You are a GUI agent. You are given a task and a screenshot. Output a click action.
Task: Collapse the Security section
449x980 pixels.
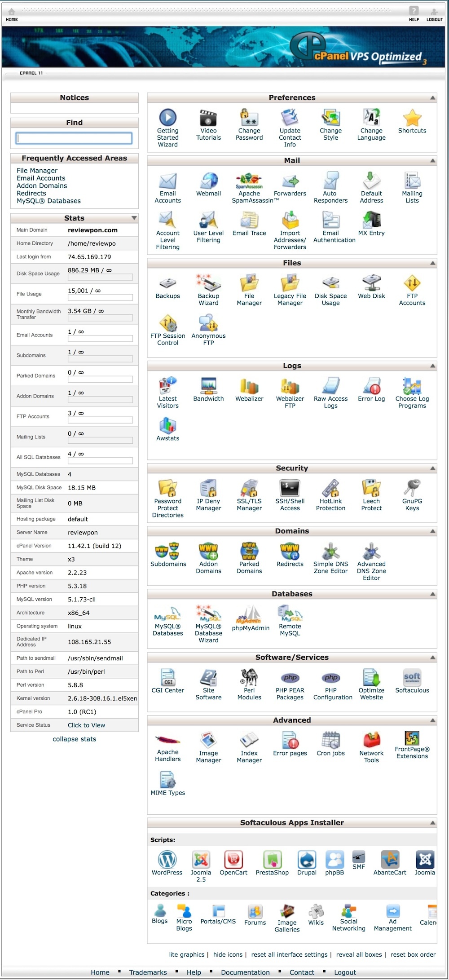(433, 468)
